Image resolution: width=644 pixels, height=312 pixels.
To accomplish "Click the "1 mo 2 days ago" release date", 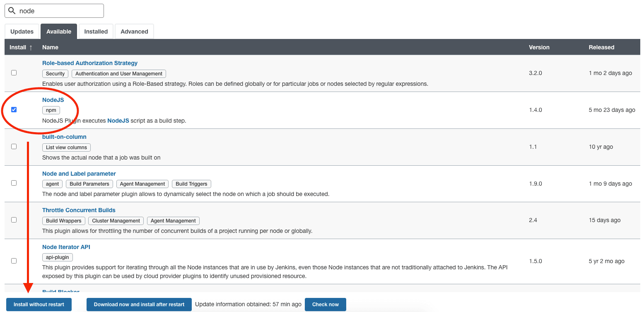I will (x=610, y=73).
